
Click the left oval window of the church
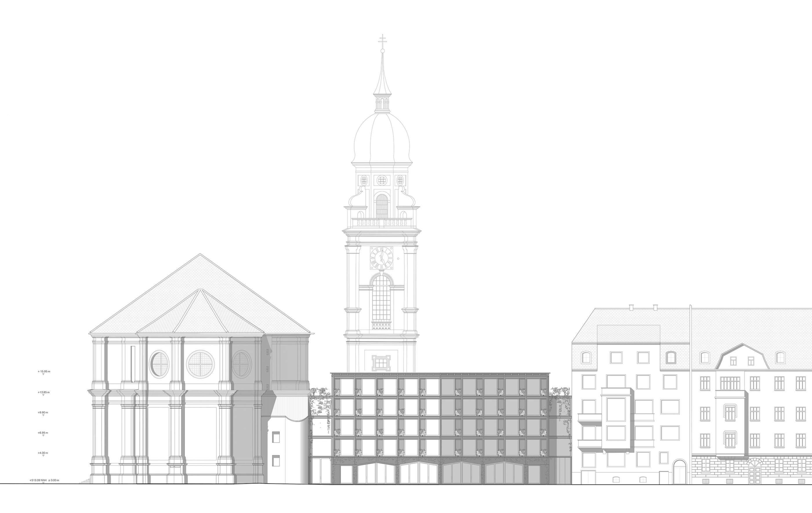[159, 364]
